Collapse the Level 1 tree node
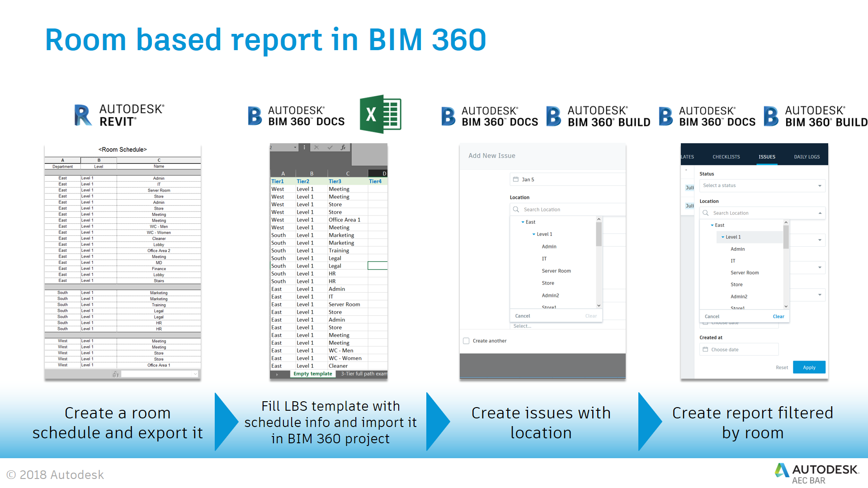 534,234
